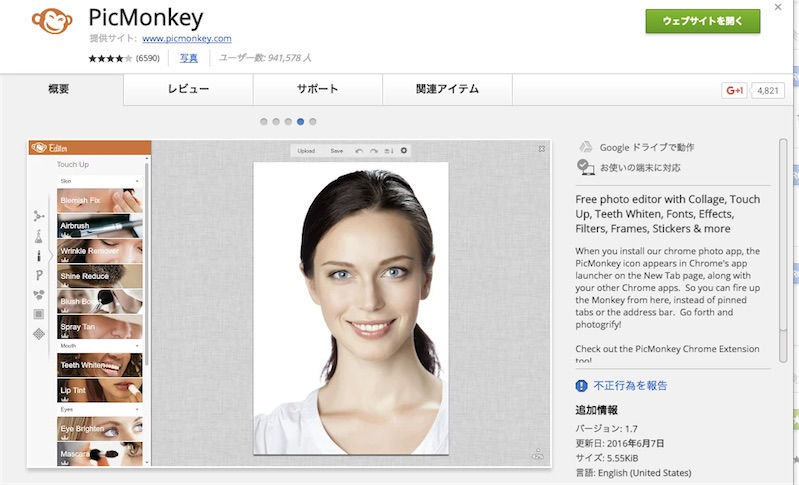Screen dimensions: 799x485
Task: Switch to the サポート tab
Action: [x=317, y=89]
